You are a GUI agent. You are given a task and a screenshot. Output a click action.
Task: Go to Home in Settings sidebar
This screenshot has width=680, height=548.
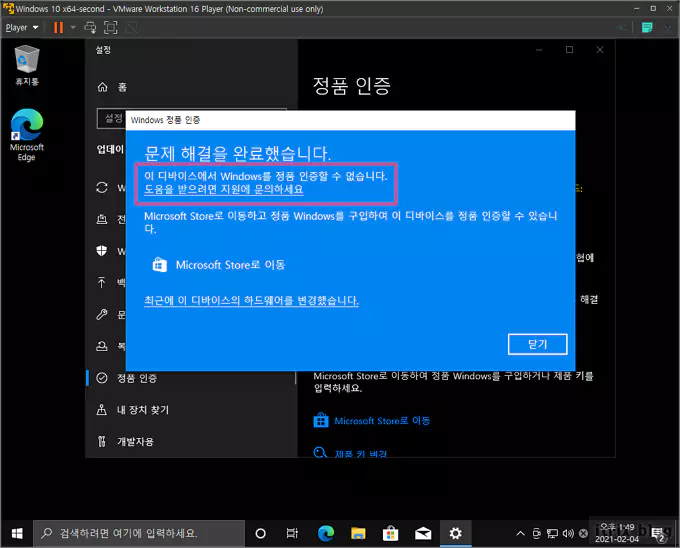(112, 87)
